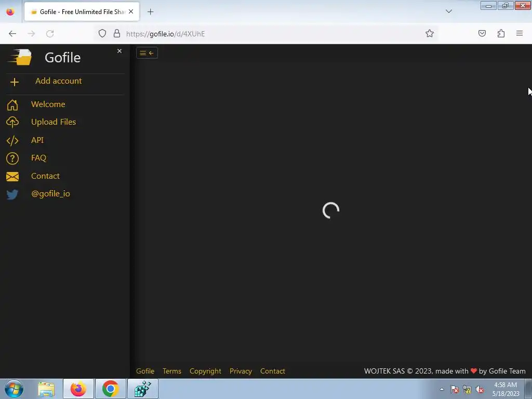Click the Firefox back arrow button

click(x=12, y=34)
